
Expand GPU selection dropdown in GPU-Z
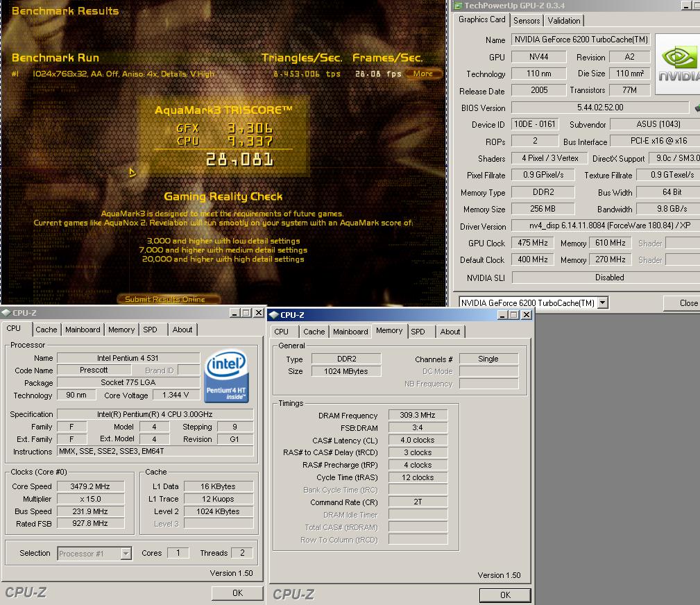[603, 302]
